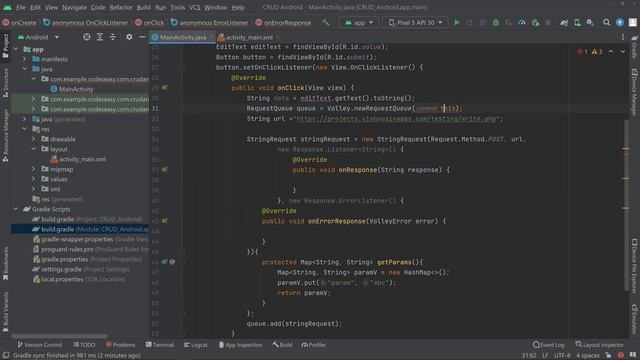Click the editor vertical scrollbar
This screenshot has width=640, height=360.
(x=626, y=204)
